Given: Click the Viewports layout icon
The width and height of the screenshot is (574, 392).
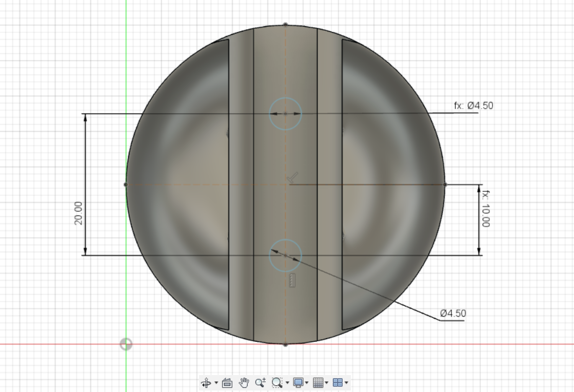Looking at the screenshot, I should pyautogui.click(x=338, y=383).
